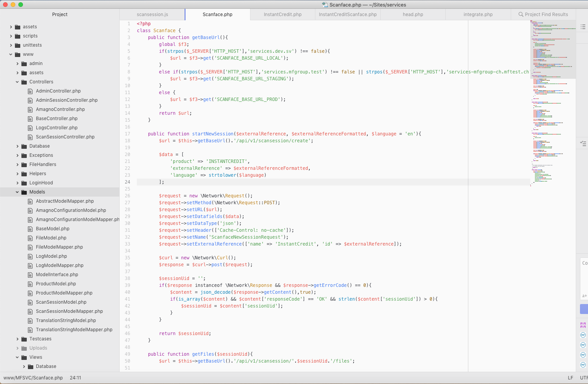Click the add-person icon in right panel
This screenshot has width=588, height=384.
click(x=584, y=296)
